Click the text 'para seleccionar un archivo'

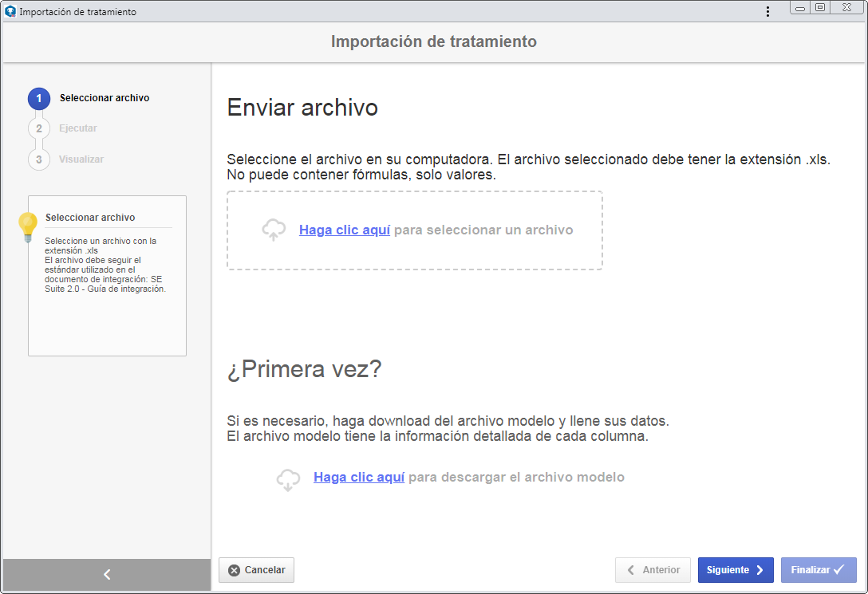(x=483, y=230)
